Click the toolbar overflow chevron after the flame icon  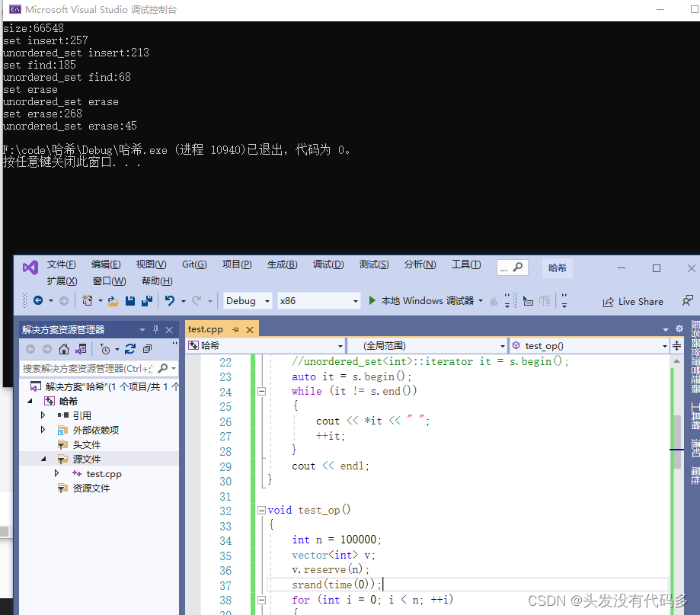click(x=507, y=300)
